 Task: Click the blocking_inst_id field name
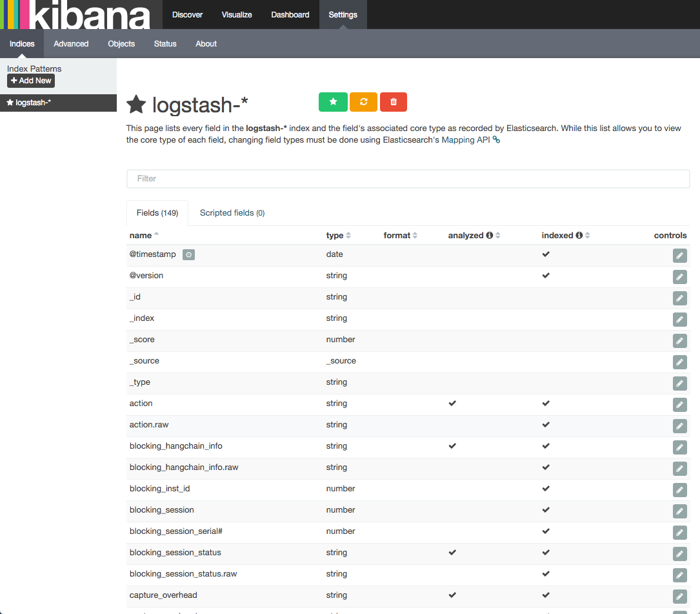point(159,489)
